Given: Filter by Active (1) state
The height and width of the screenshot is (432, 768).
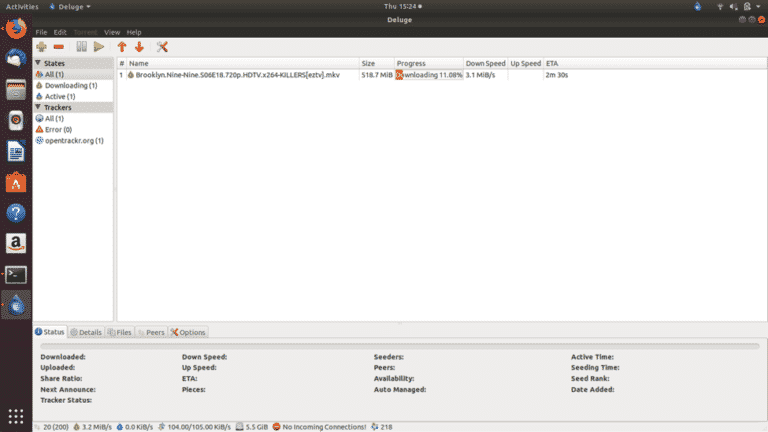Looking at the screenshot, I should [73, 96].
